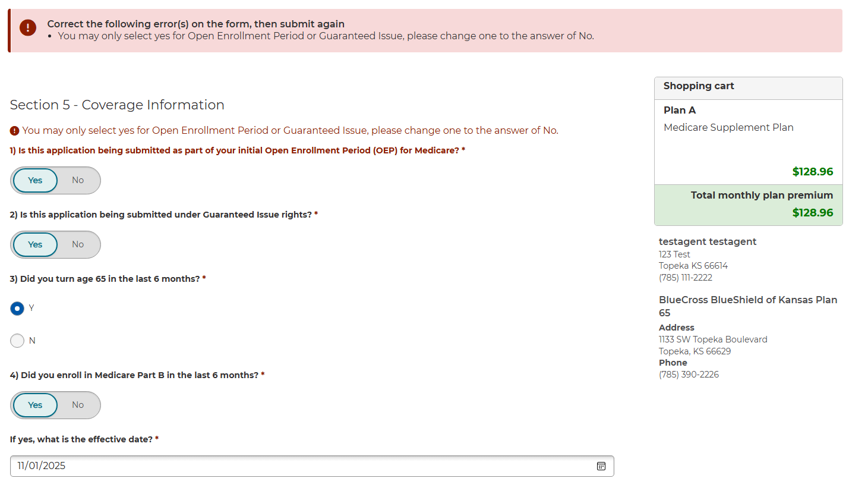
Task: Click the red alert icon in the error banner
Action: pyautogui.click(x=28, y=28)
